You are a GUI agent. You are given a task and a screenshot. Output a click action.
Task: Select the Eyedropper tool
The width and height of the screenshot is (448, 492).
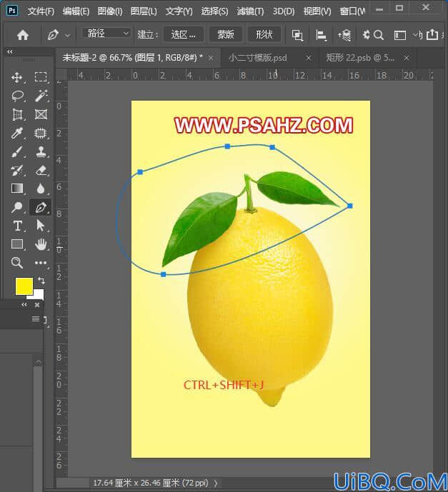(16, 133)
